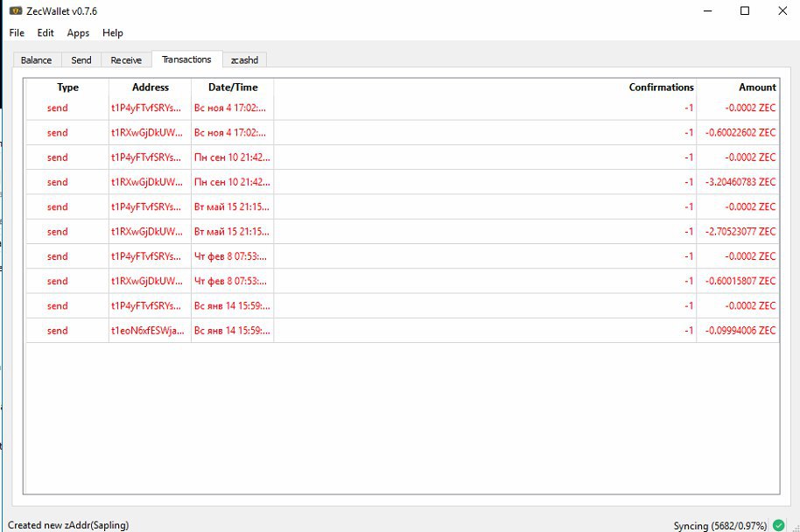Image resolution: width=800 pixels, height=532 pixels.
Task: Select the -0.60015807 ZEC amount cell
Action: point(738,281)
